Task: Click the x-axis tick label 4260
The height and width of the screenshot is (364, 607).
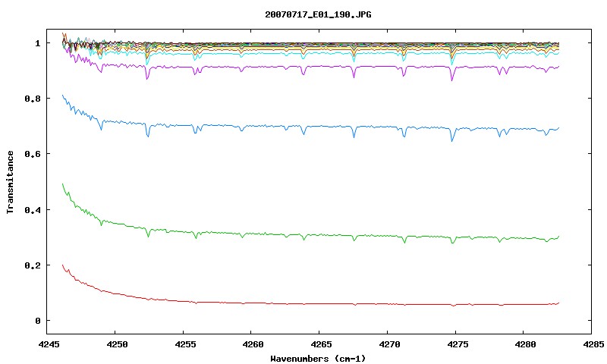Action: coord(252,344)
